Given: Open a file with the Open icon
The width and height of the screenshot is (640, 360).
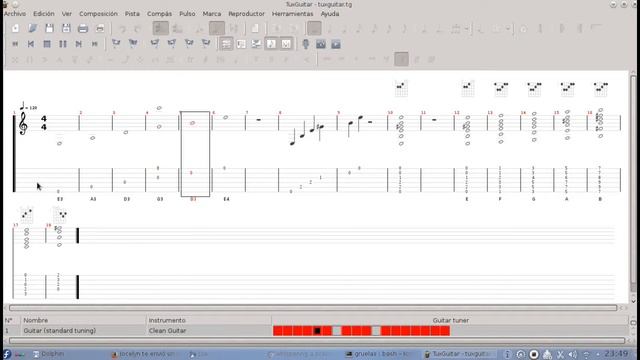Looking at the screenshot, I should pos(32,29).
